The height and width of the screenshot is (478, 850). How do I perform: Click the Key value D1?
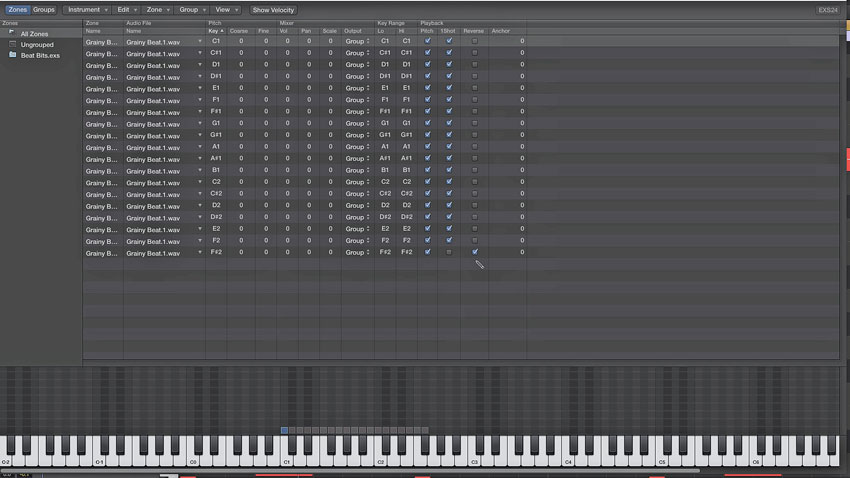pos(216,64)
